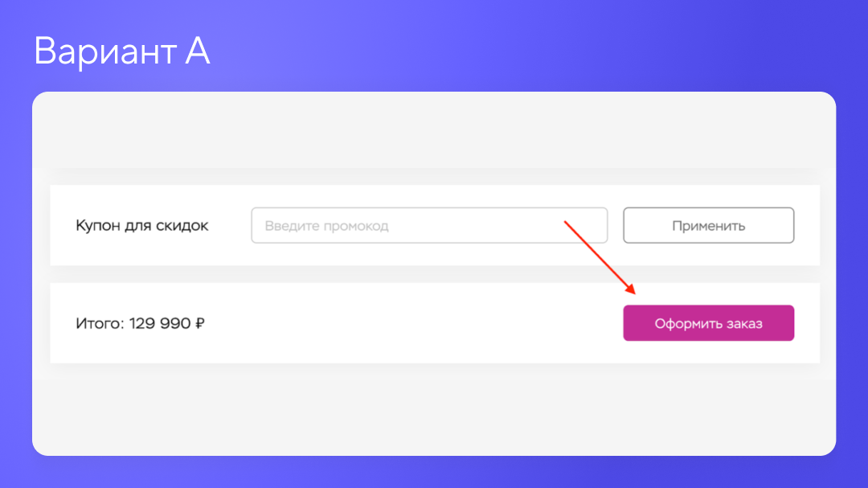Click the Купон для скидок label
The height and width of the screenshot is (488, 868).
tap(142, 226)
